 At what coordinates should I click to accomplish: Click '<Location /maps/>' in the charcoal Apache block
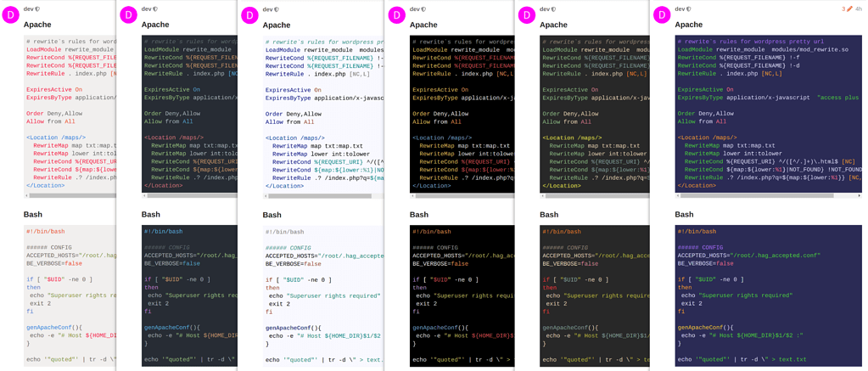573,138
